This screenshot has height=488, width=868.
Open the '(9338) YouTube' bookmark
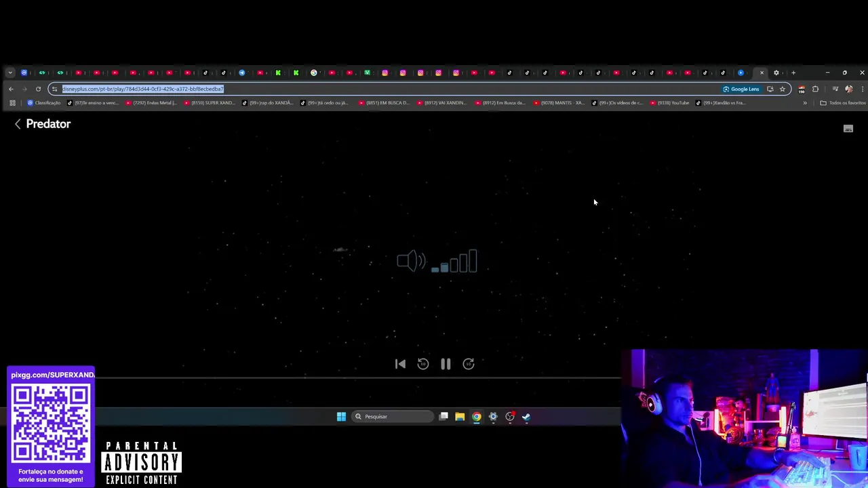[669, 103]
